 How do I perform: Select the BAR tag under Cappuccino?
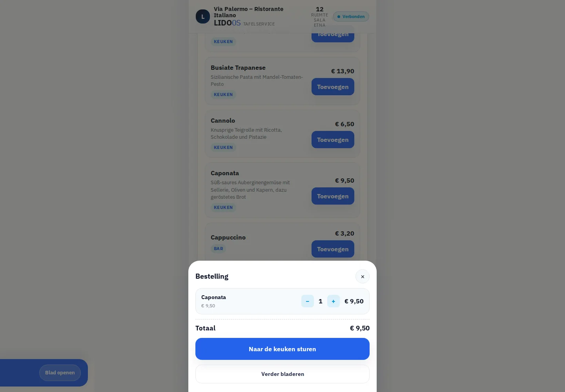(x=219, y=249)
